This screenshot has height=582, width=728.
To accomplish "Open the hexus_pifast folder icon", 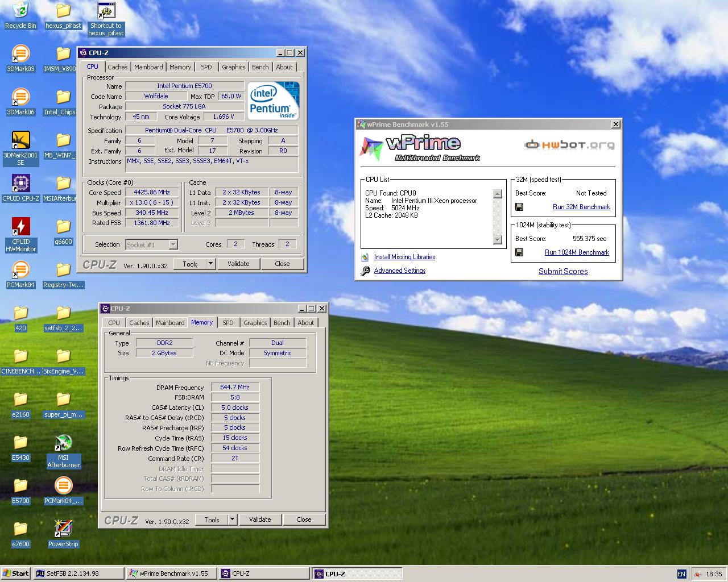I will (x=63, y=15).
